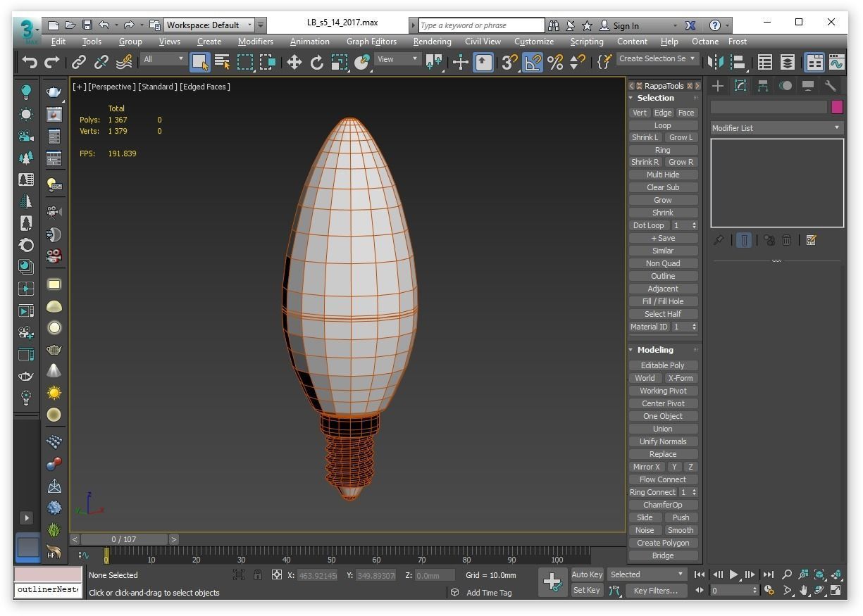This screenshot has height=616, width=863.
Task: Switch to the Modify panel tab
Action: tap(740, 86)
